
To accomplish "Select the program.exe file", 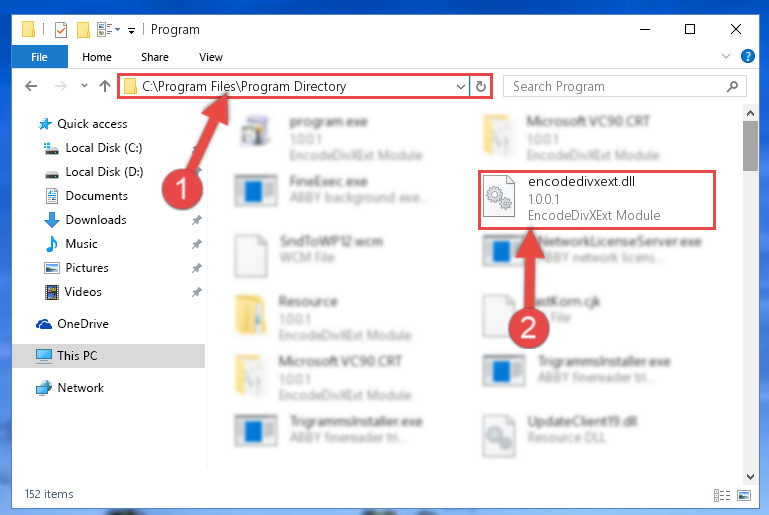I will [331, 138].
